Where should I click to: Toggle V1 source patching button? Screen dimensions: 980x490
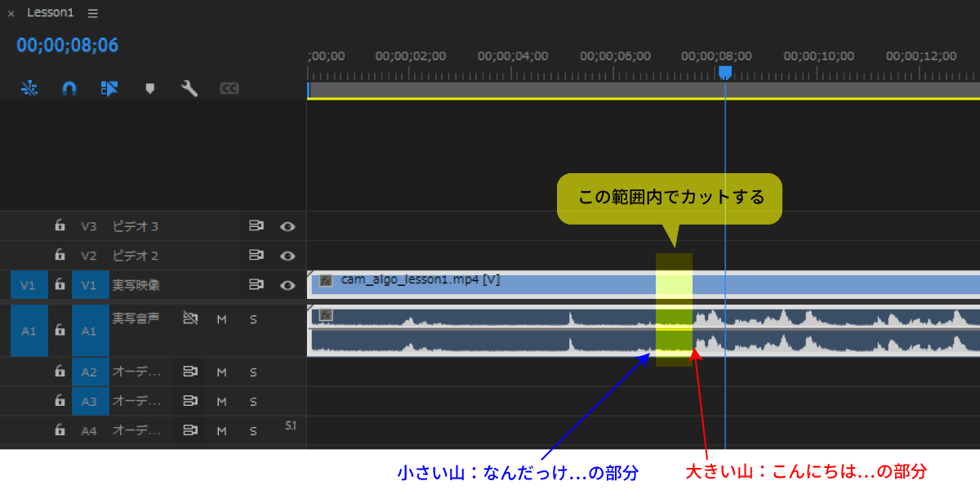(29, 285)
